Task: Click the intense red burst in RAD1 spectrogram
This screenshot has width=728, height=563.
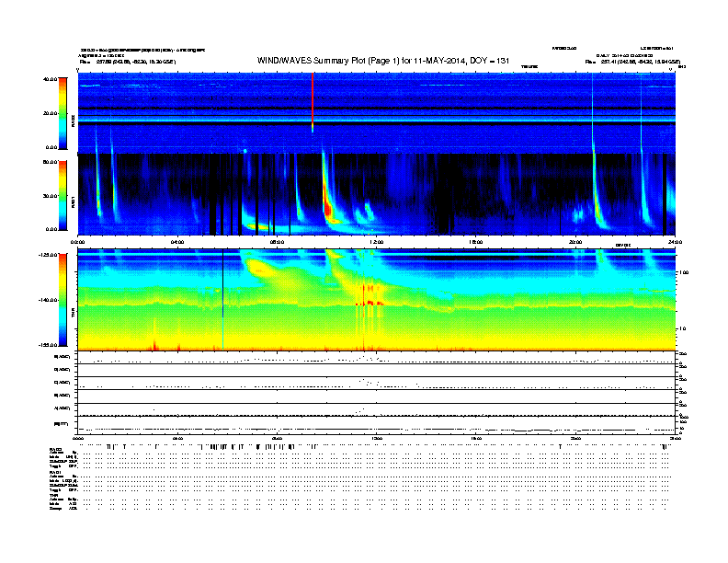Action: 328,209
